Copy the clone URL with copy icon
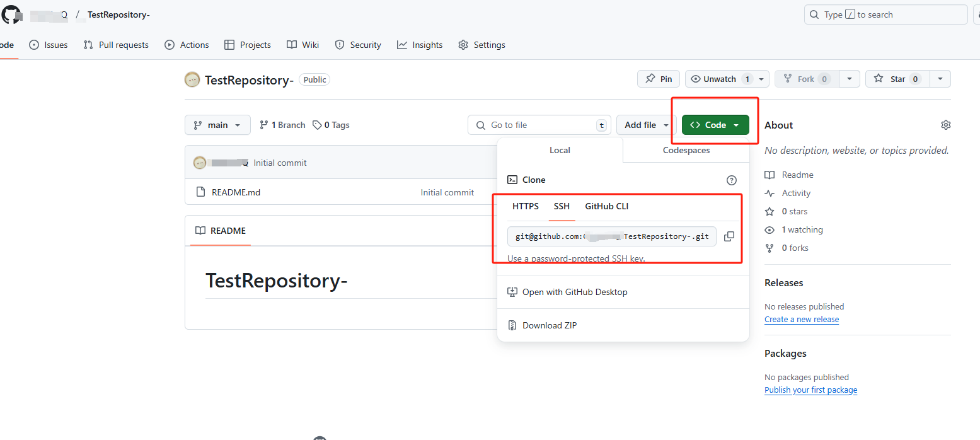 pos(729,236)
